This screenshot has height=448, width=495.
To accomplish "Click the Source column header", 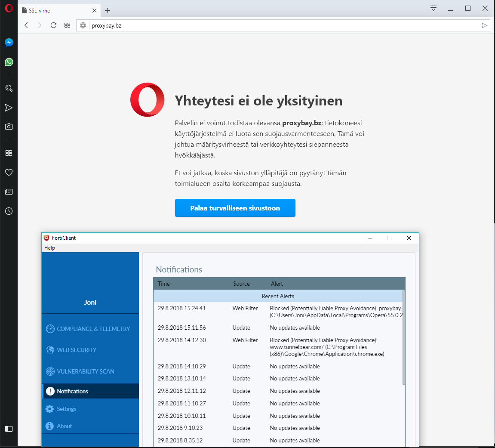I will pos(242,284).
